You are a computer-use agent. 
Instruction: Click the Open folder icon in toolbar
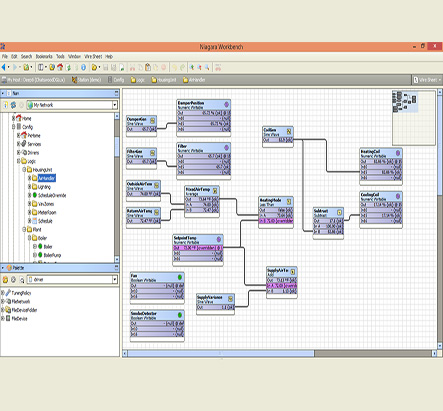(94, 68)
